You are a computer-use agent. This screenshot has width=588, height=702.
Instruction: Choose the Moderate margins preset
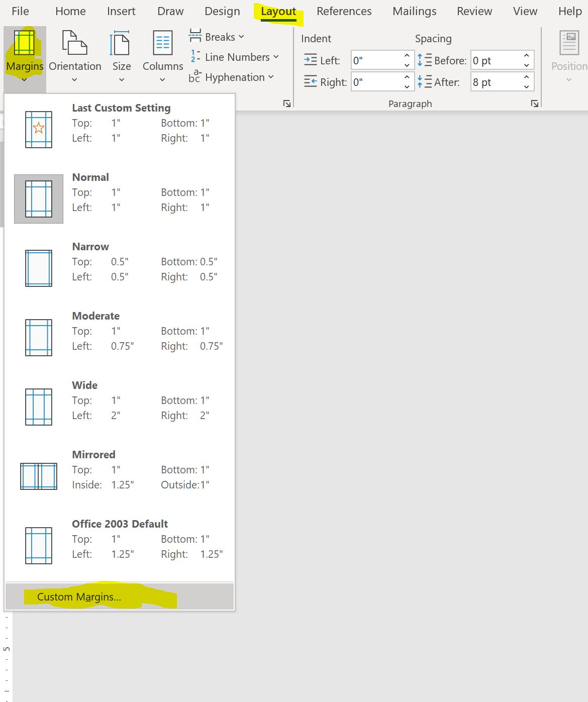[x=119, y=338]
